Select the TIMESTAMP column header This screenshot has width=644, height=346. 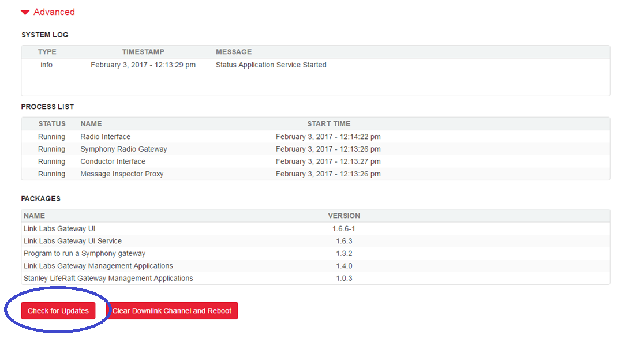(x=143, y=52)
